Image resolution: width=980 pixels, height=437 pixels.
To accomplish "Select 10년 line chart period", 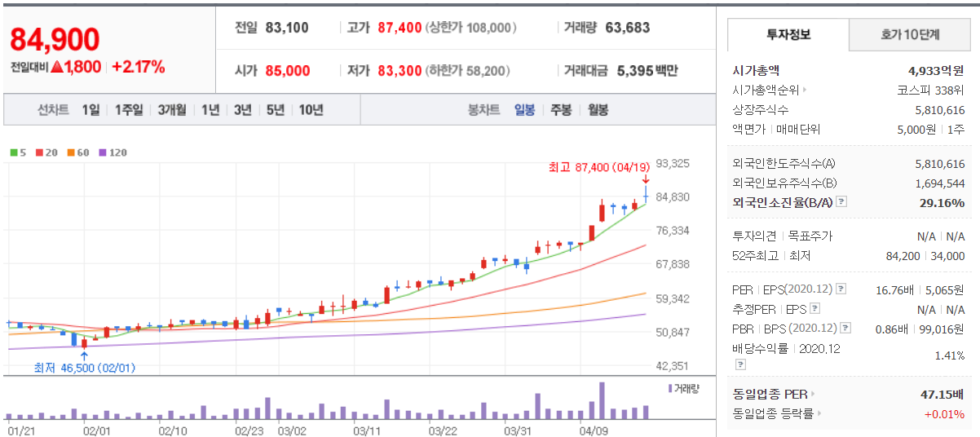I will 311,110.
